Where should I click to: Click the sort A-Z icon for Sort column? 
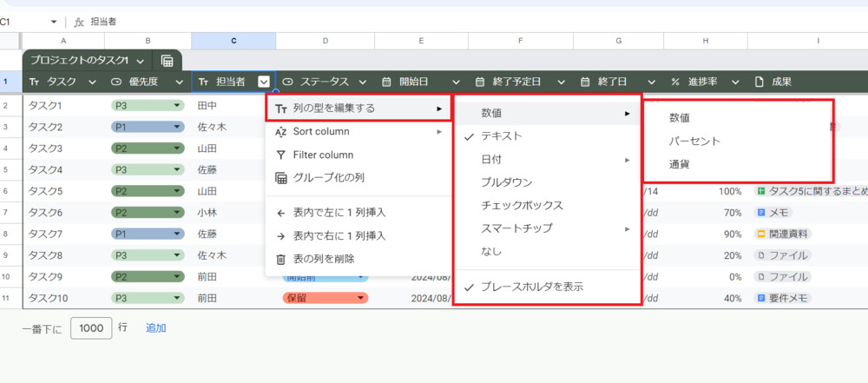tap(279, 132)
